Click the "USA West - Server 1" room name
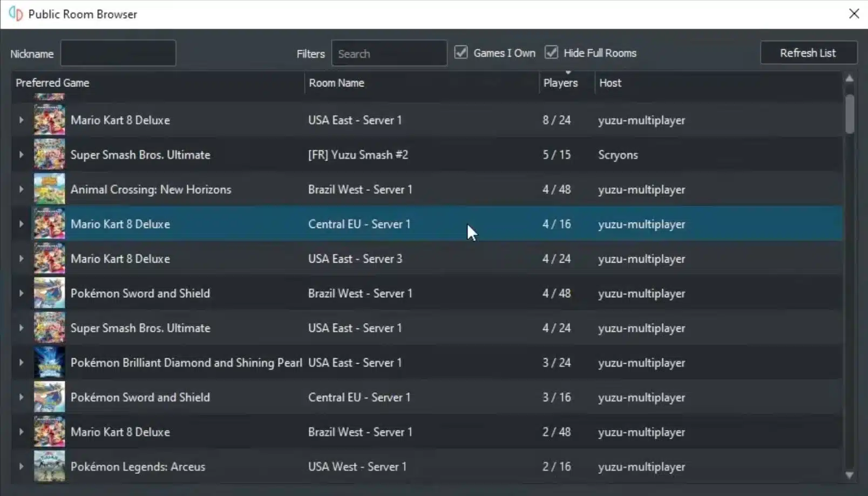This screenshot has height=496, width=868. tap(357, 466)
